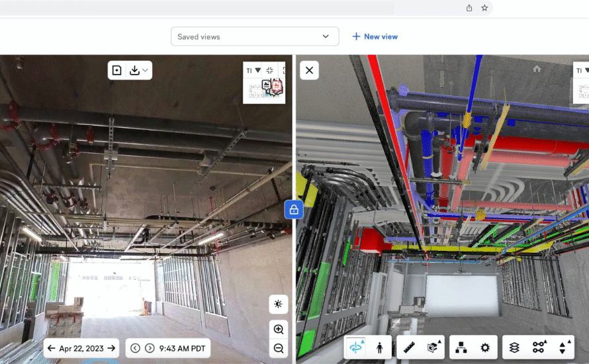
Task: Open the model hierarchy browser
Action: [x=463, y=347]
